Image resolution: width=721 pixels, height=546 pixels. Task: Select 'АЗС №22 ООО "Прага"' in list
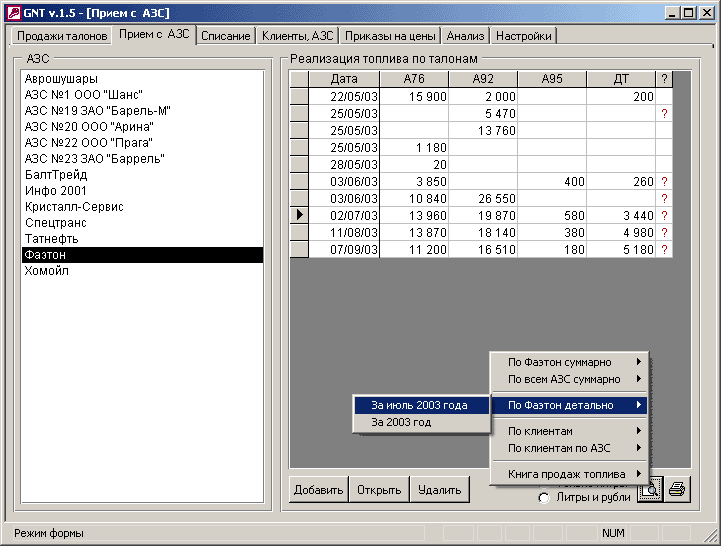click(143, 143)
